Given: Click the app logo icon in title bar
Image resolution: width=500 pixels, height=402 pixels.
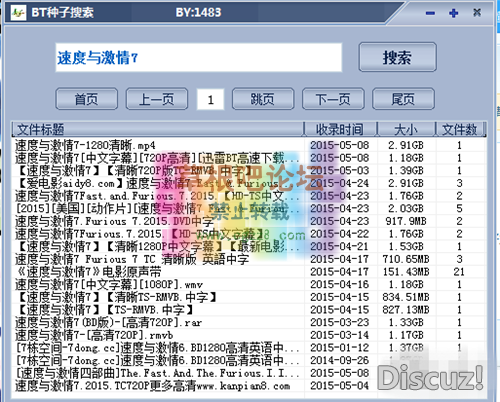Looking at the screenshot, I should [x=18, y=13].
